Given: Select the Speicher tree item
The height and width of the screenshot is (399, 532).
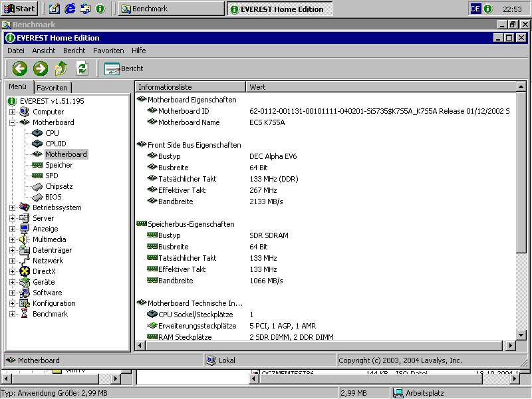Looking at the screenshot, I should [59, 165].
